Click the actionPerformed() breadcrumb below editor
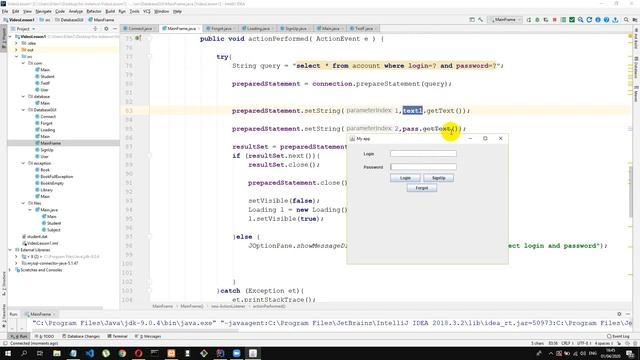This screenshot has height=360, width=640. (269, 306)
